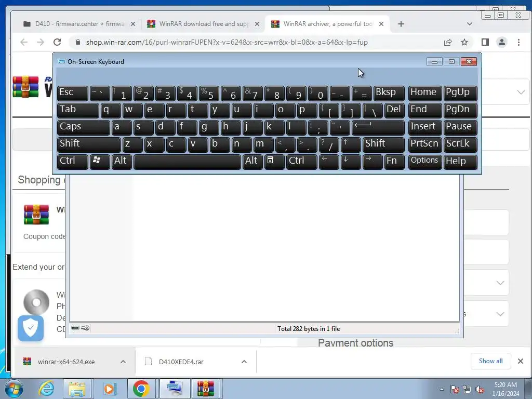Close the WinRAR download free tab
The height and width of the screenshot is (399, 532).
tap(257, 24)
